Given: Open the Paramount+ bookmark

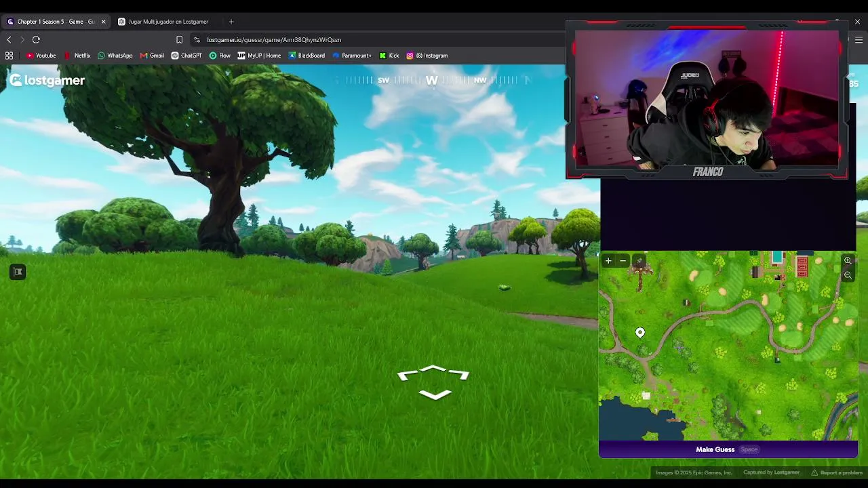Looking at the screenshot, I should point(352,56).
